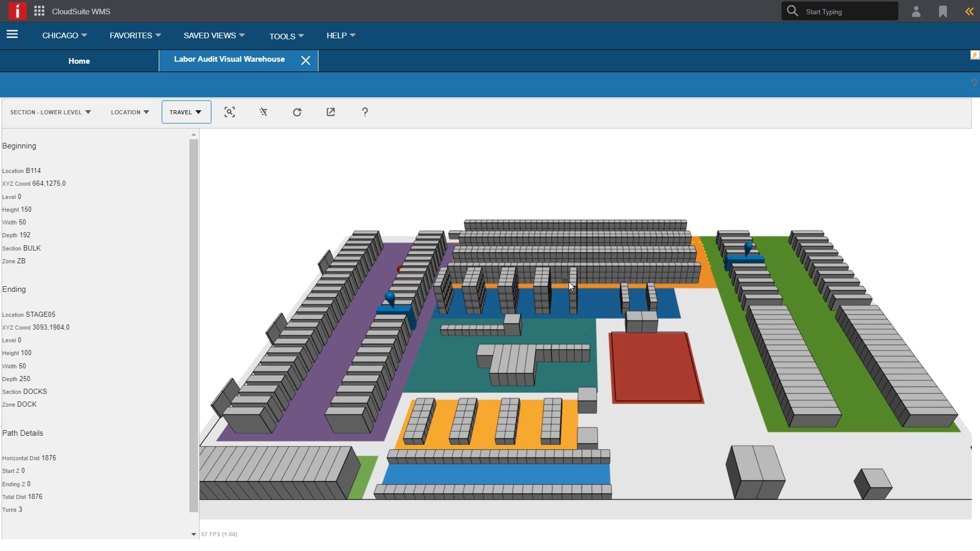Click the target/crosshair tool icon
The width and height of the screenshot is (980, 551).
[x=230, y=112]
